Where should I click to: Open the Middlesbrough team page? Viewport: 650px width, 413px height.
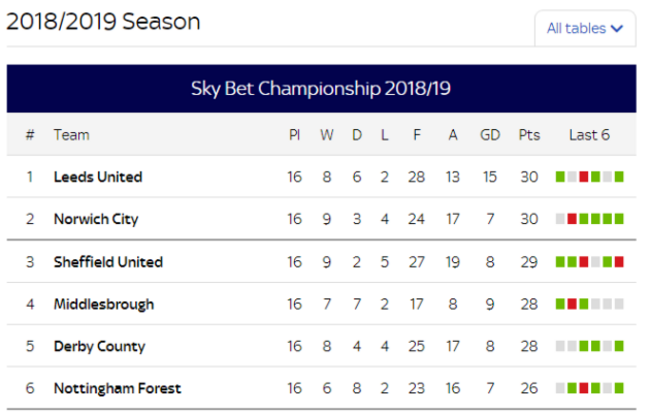click(x=104, y=304)
